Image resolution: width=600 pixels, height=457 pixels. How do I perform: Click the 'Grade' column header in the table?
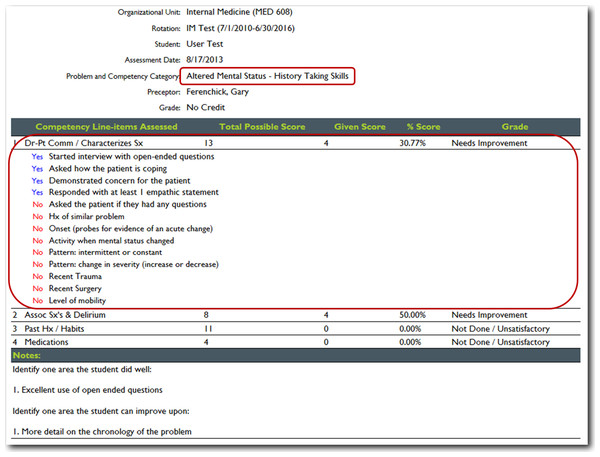coord(515,127)
